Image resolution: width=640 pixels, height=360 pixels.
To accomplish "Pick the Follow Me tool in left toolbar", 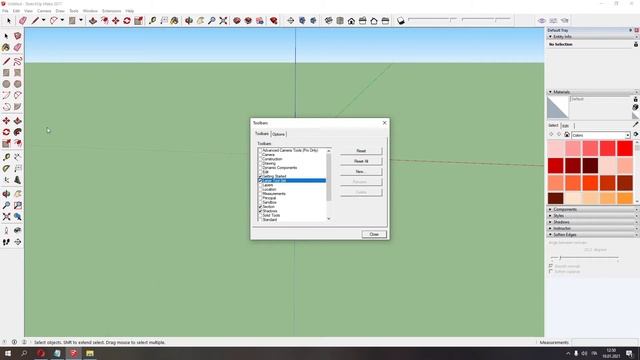I will [x=18, y=132].
